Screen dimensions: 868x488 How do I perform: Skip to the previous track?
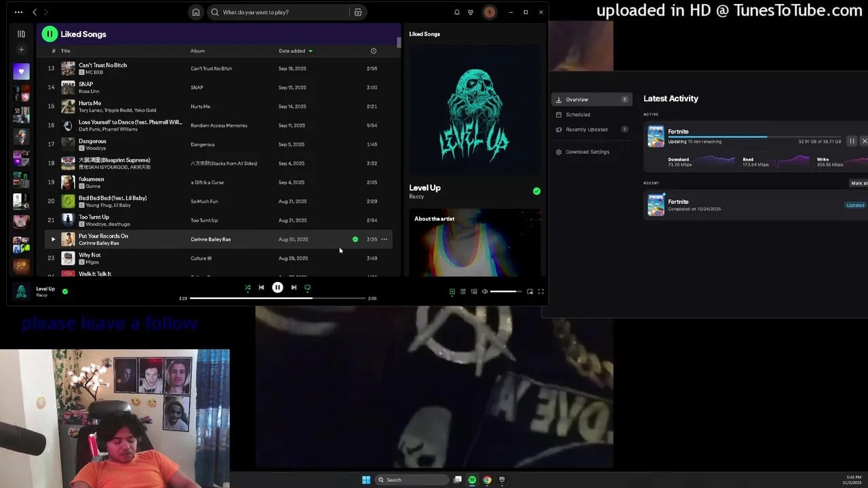[x=261, y=287]
